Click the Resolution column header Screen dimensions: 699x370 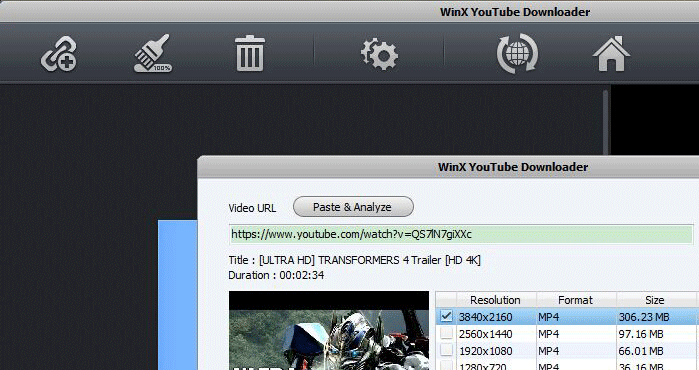(x=495, y=300)
